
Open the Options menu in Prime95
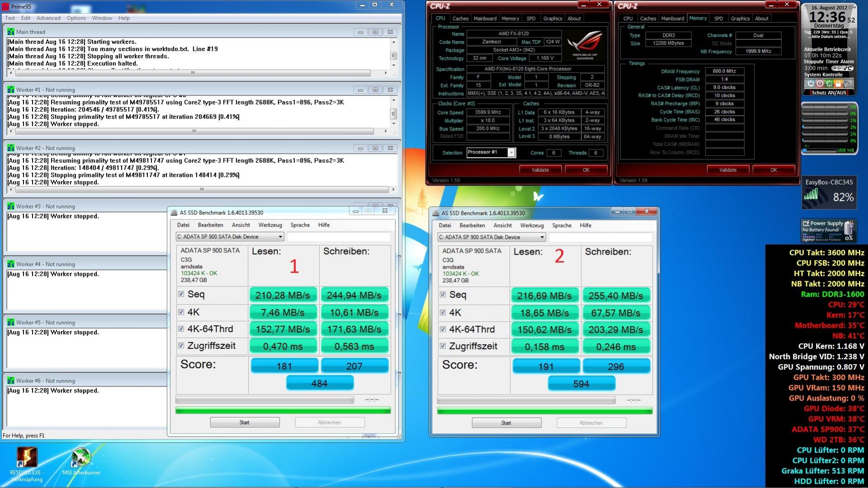pyautogui.click(x=76, y=18)
